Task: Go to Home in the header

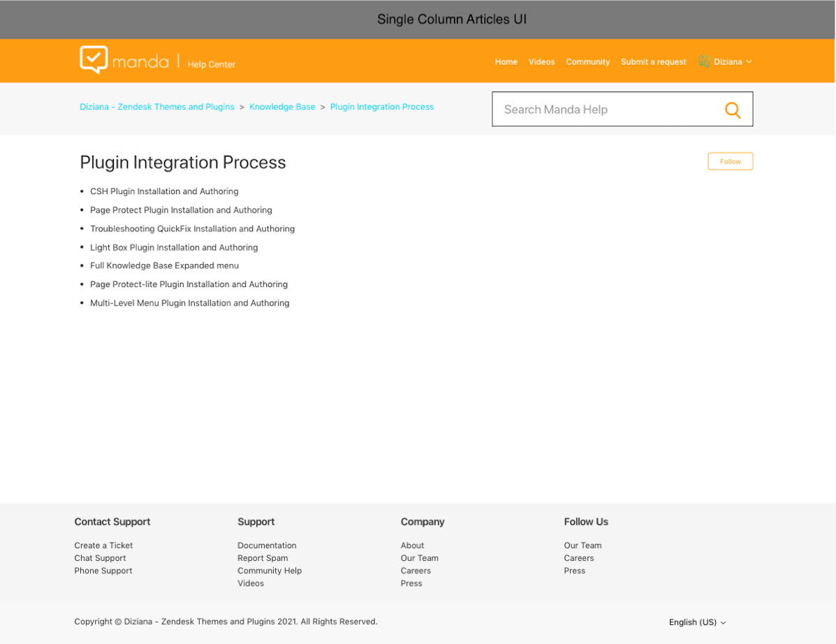Action: coord(506,62)
